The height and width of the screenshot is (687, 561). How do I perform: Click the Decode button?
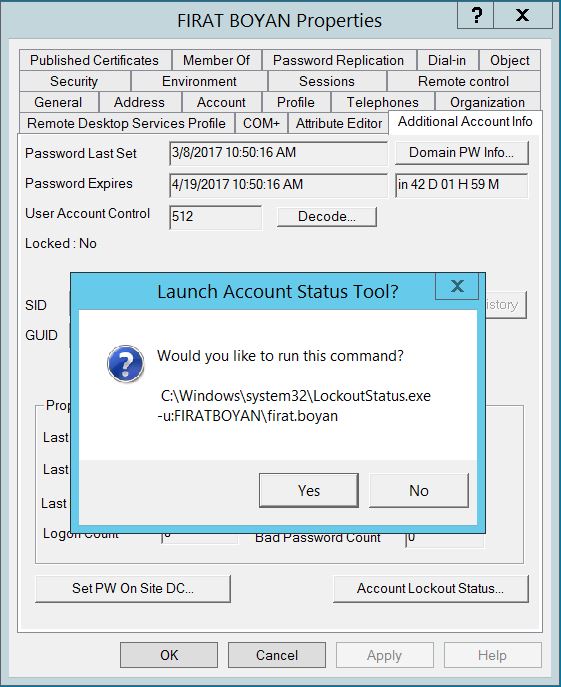[327, 216]
